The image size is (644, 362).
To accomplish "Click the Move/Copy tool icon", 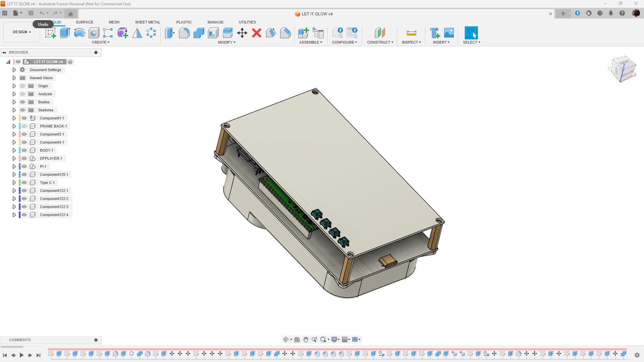I will click(242, 33).
